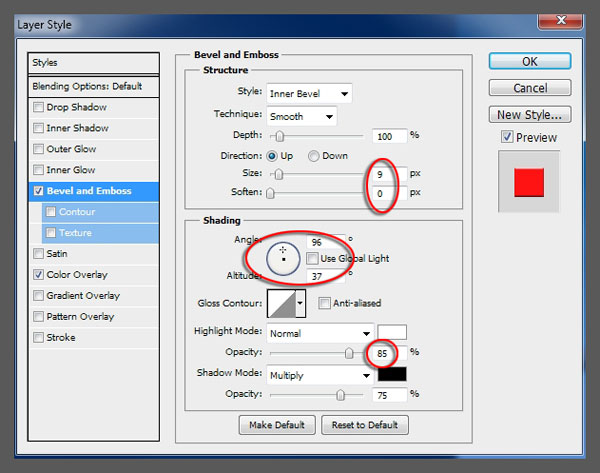The width and height of the screenshot is (600, 473).
Task: Click the red style preview thumbnail
Action: (528, 182)
